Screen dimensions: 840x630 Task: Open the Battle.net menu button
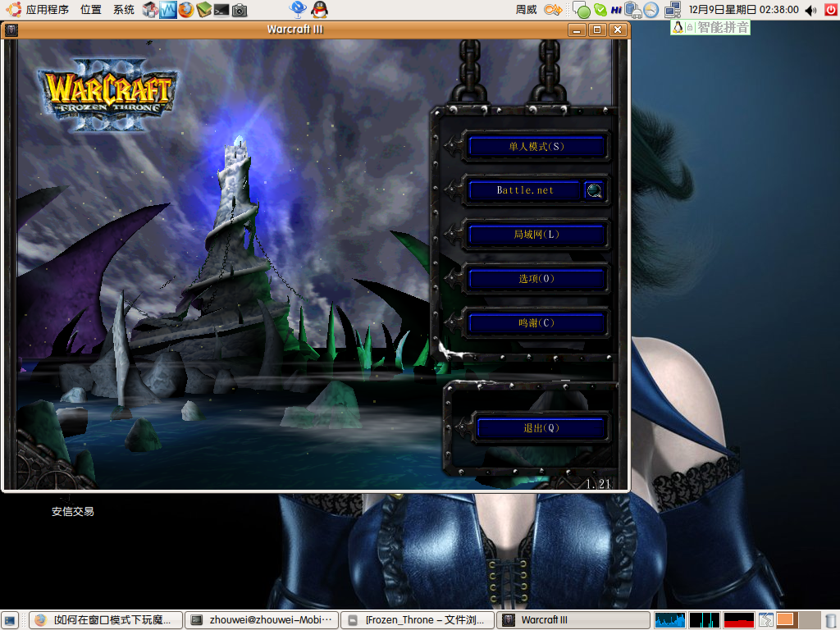click(524, 190)
